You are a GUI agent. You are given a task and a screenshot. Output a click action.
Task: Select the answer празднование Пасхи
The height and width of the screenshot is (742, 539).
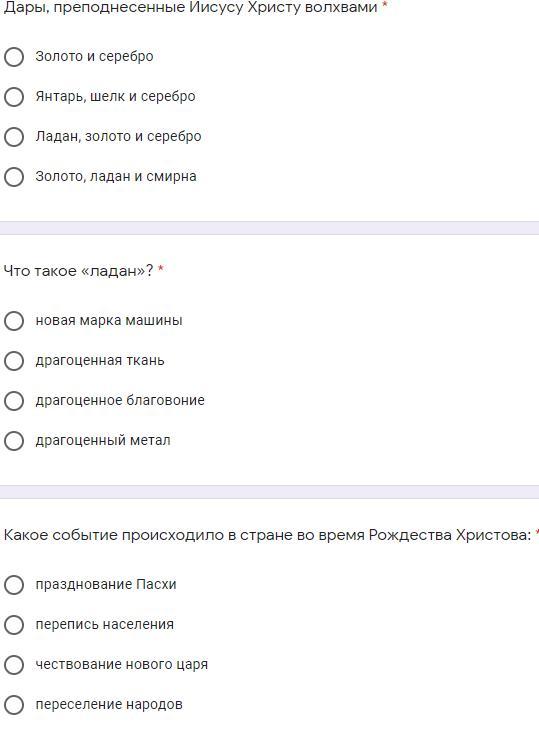pyautogui.click(x=14, y=585)
